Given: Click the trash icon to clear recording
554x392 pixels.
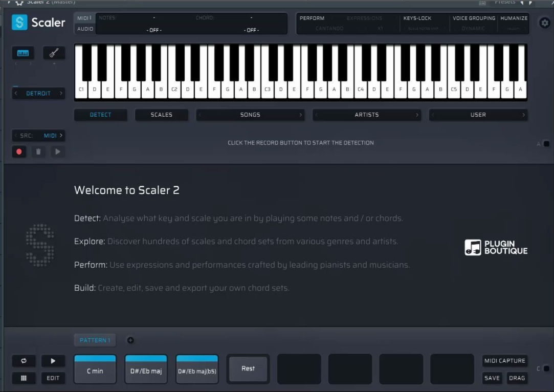Looking at the screenshot, I should point(39,151).
